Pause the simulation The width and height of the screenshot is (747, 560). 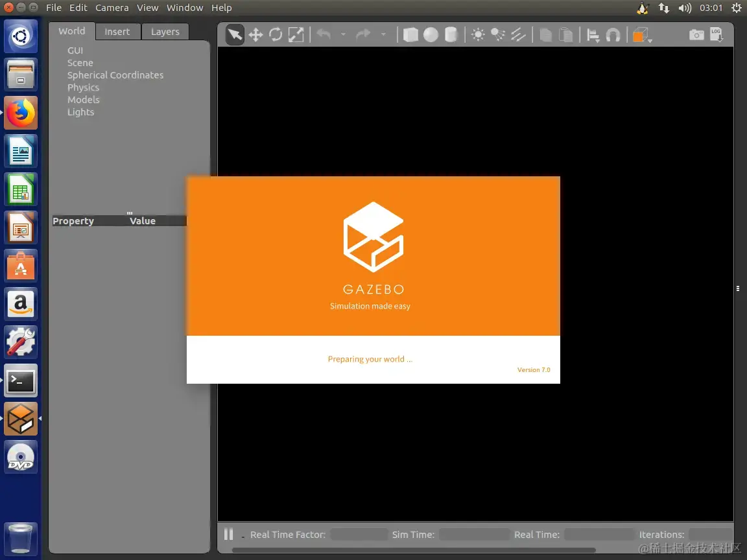click(229, 534)
